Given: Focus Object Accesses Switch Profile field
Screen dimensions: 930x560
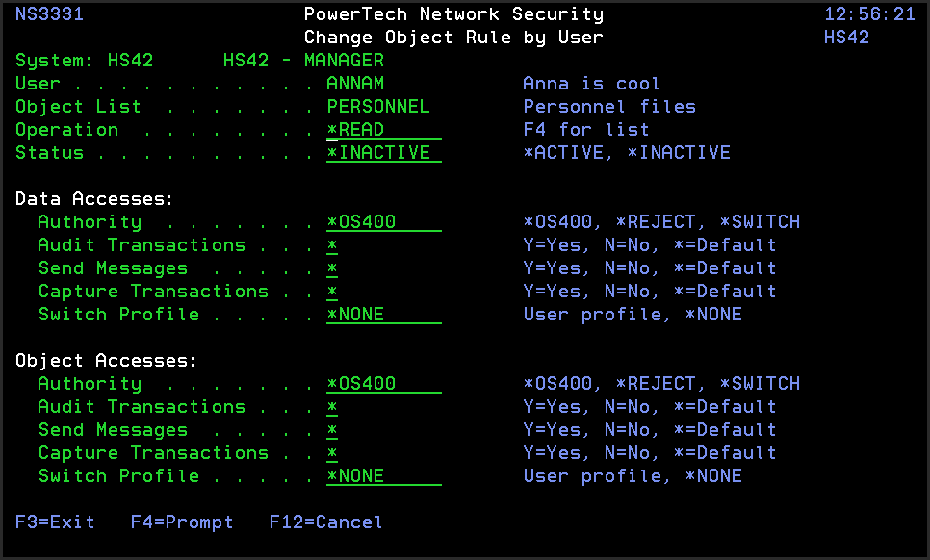Looking at the screenshot, I should click(x=383, y=476).
